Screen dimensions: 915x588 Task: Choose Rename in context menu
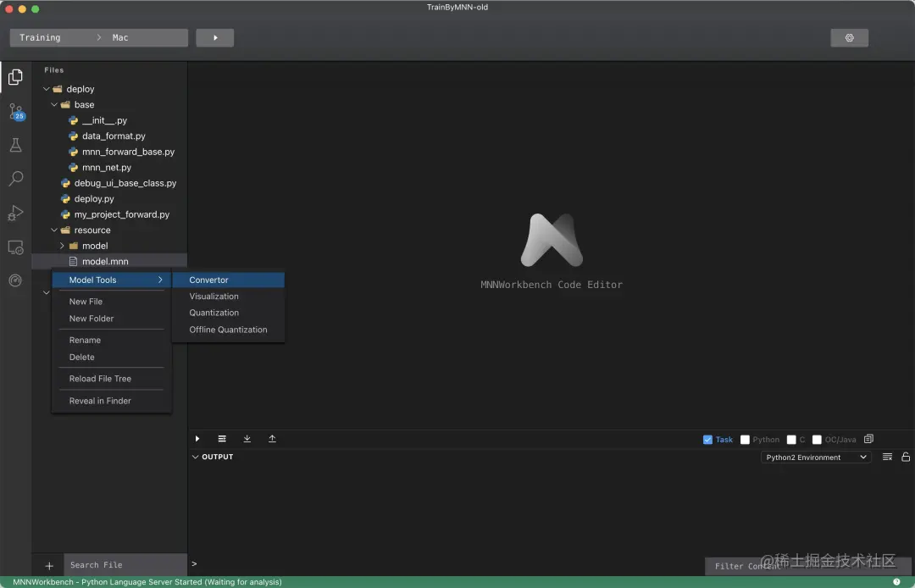112,340
